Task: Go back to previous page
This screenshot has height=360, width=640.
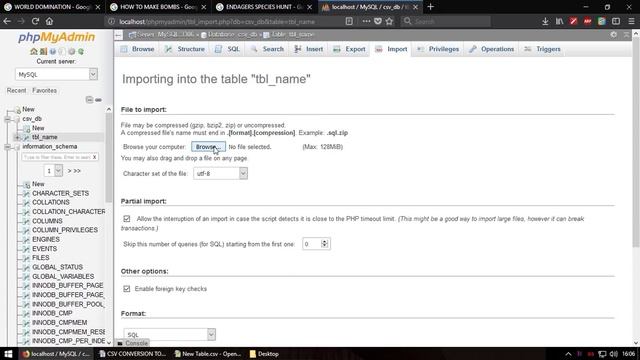Action: pyautogui.click(x=7, y=21)
